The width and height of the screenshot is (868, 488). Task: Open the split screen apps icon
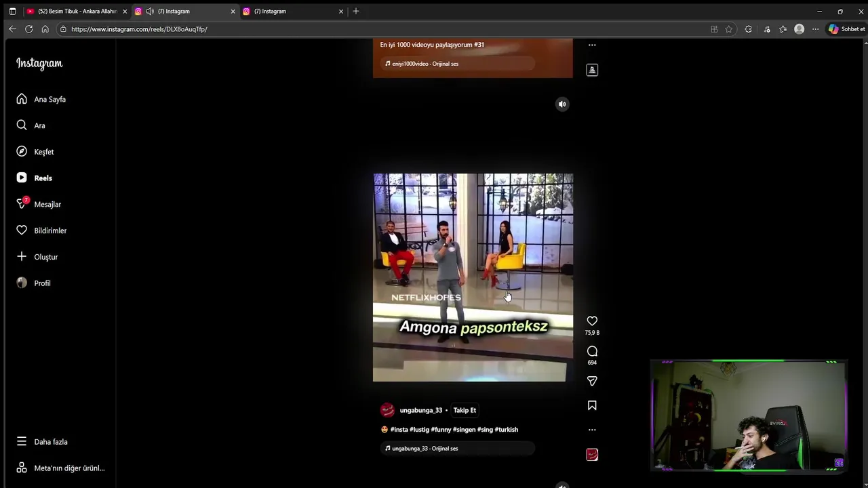(x=714, y=29)
